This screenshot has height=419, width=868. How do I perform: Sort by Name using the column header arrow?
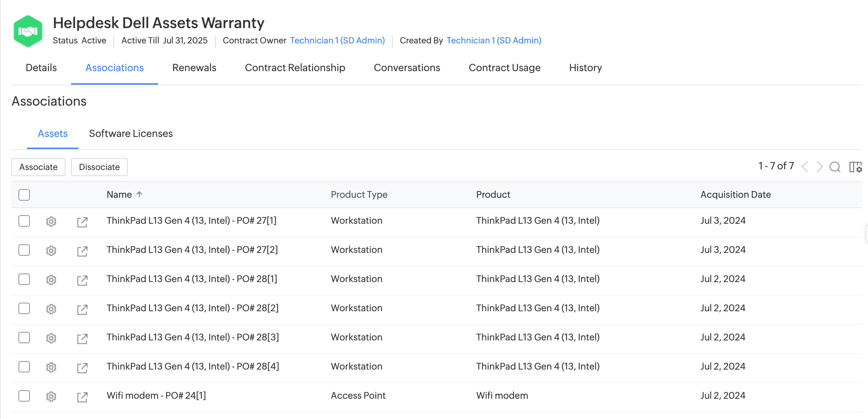click(x=139, y=194)
